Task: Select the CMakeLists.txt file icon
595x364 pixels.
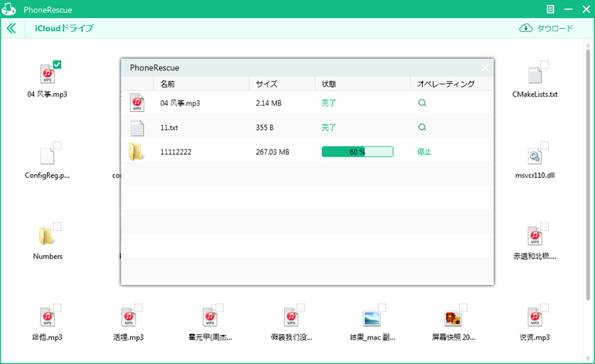Action: pos(535,74)
